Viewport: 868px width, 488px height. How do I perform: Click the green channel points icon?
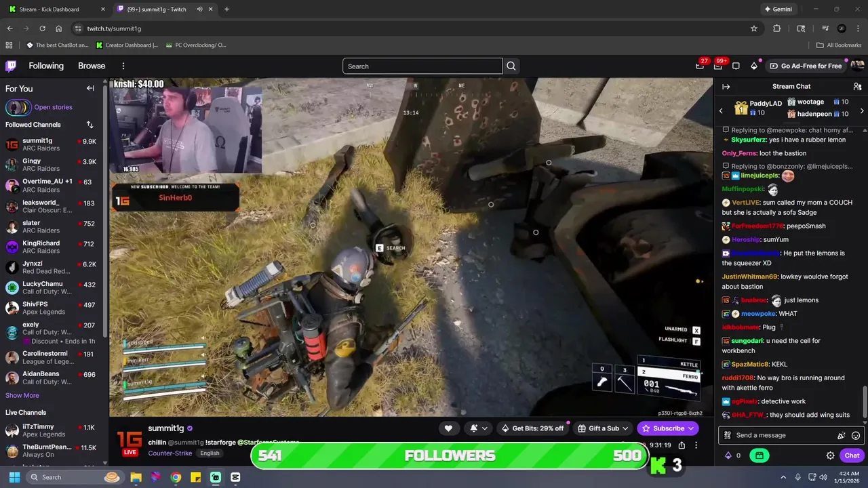(759, 455)
